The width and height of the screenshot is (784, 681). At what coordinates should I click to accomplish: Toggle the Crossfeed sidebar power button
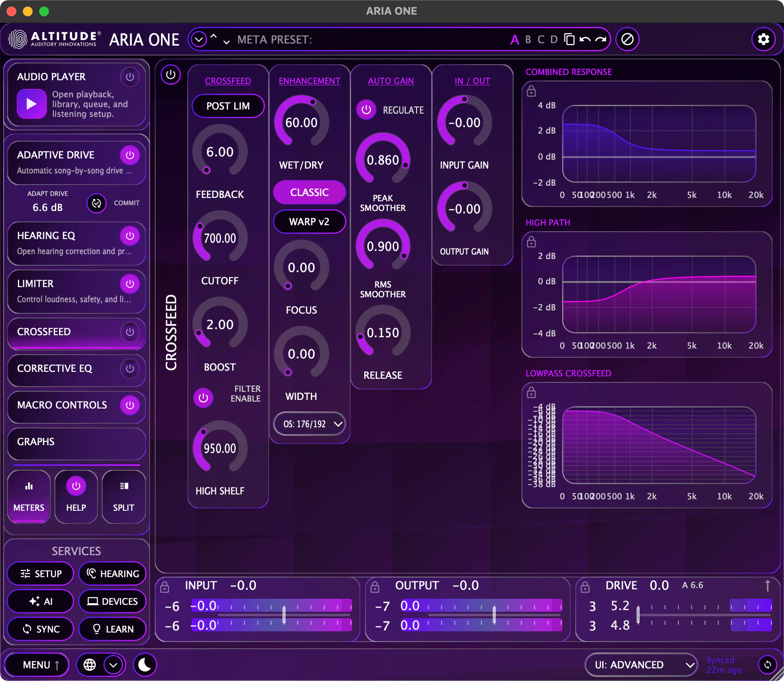click(x=130, y=332)
